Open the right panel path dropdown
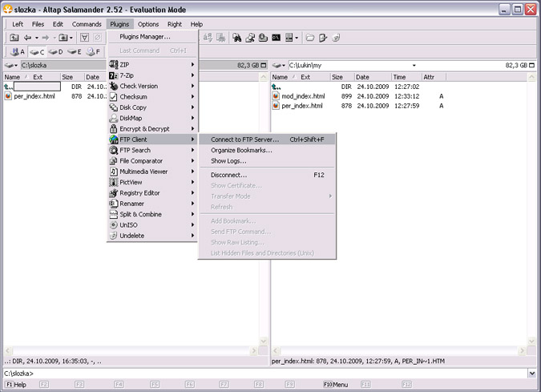Screen dimensions: 541x392 click(x=414, y=65)
